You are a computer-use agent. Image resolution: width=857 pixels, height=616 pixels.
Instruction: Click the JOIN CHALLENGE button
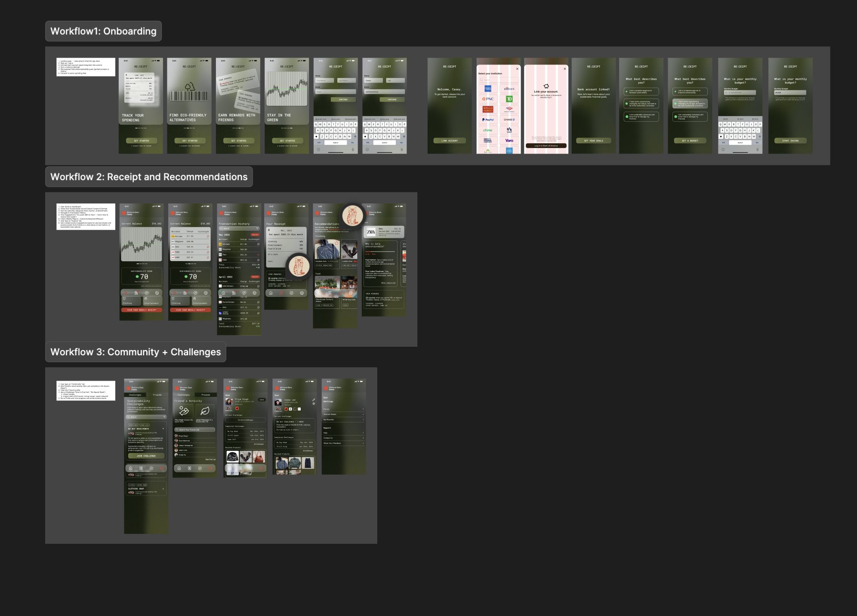click(x=146, y=456)
